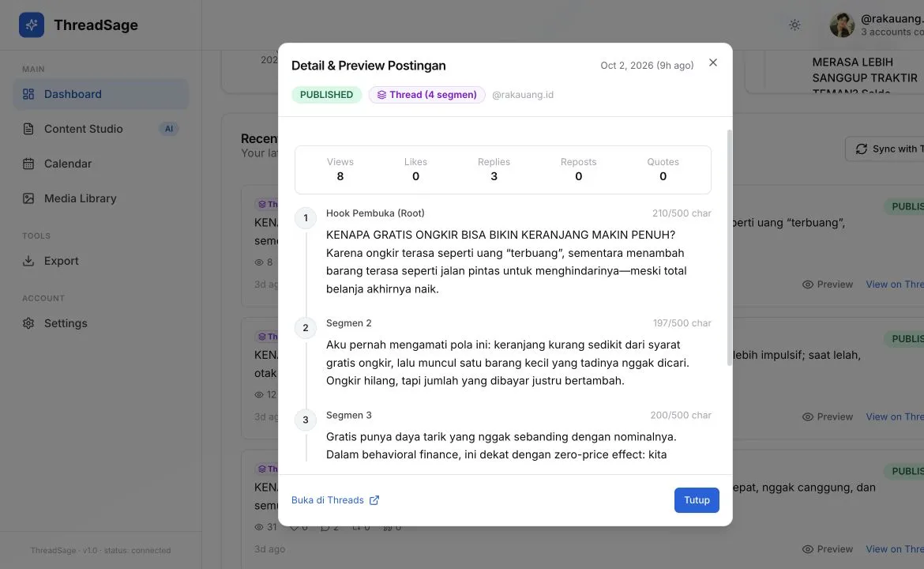
Task: Click the Settings gear icon
Action: (28, 323)
